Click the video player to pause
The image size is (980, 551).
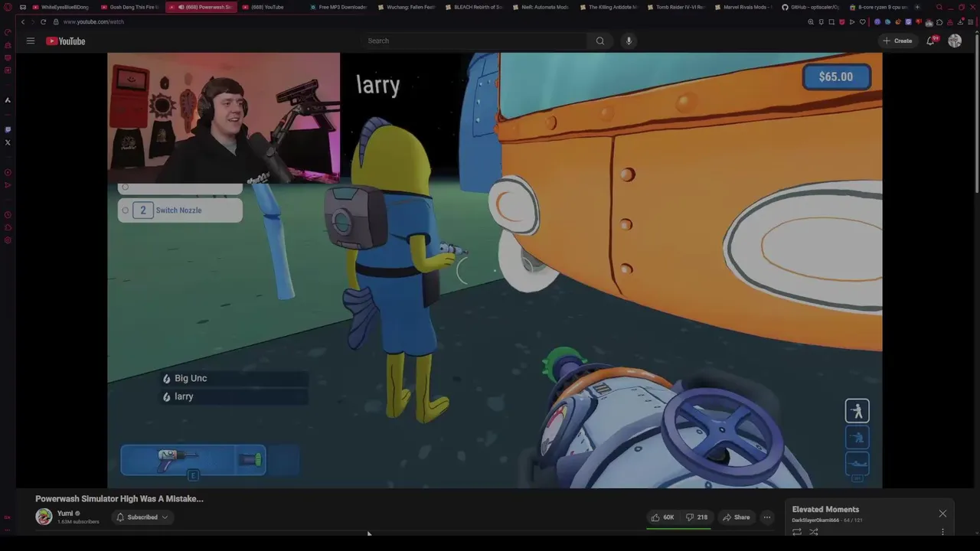[495, 270]
